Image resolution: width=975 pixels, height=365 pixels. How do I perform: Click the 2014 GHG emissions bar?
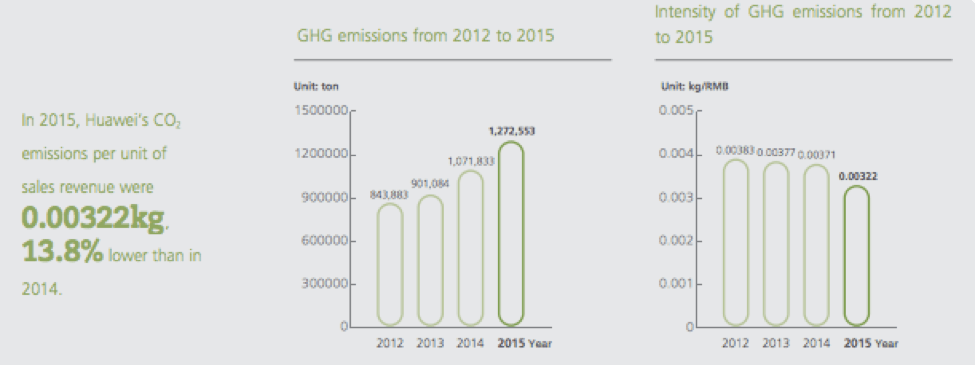pos(471,248)
